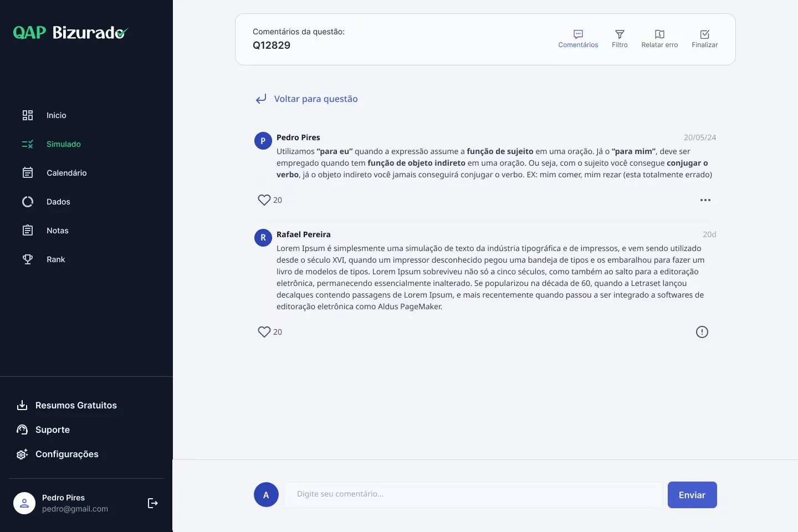798x532 pixels.
Task: Click the 20d timestamp on Rafael's comment
Action: click(709, 234)
